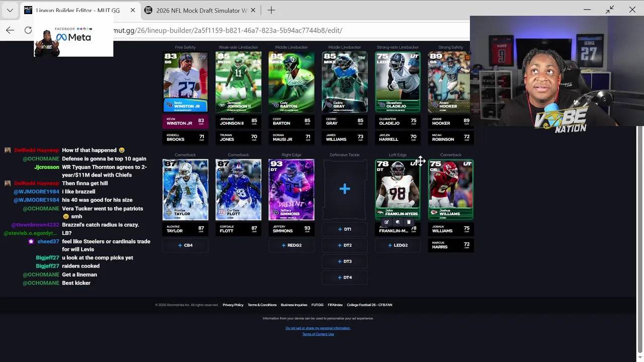This screenshot has width=644, height=362.
Task: Click the Truman Jones 70 depth row
Action: tap(238, 137)
